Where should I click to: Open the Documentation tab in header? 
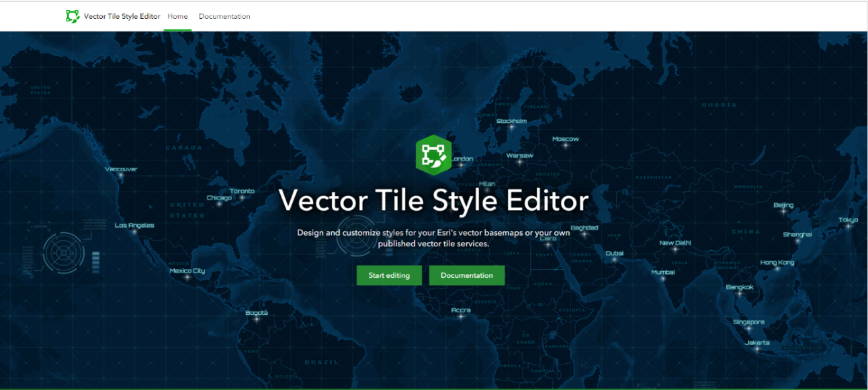(224, 16)
